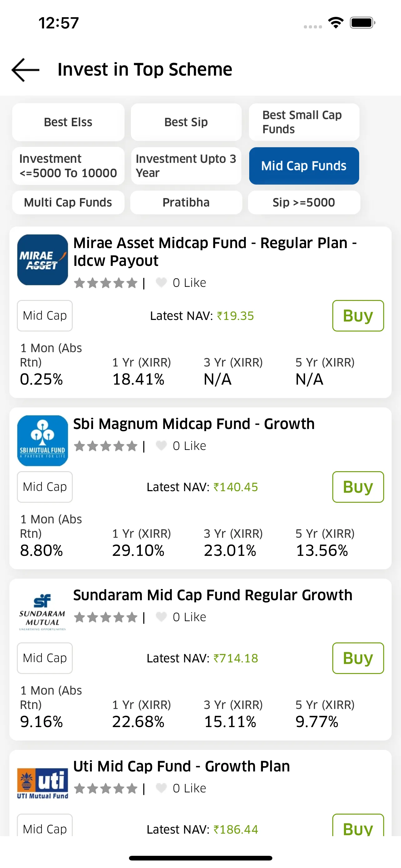Toggle the heart for Uti Mid Cap Fund
The width and height of the screenshot is (401, 868).
pyautogui.click(x=161, y=788)
